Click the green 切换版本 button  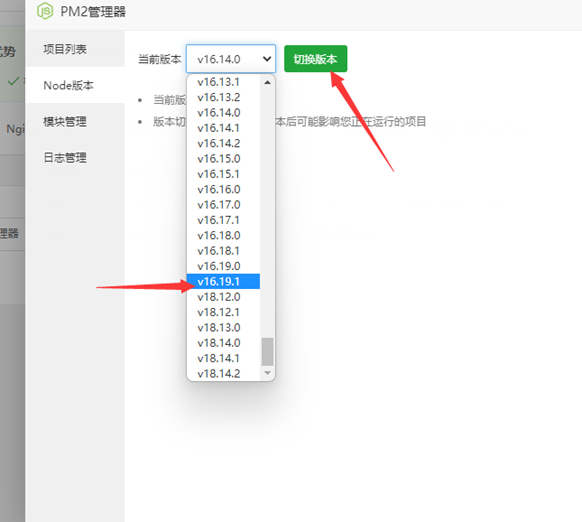315,59
